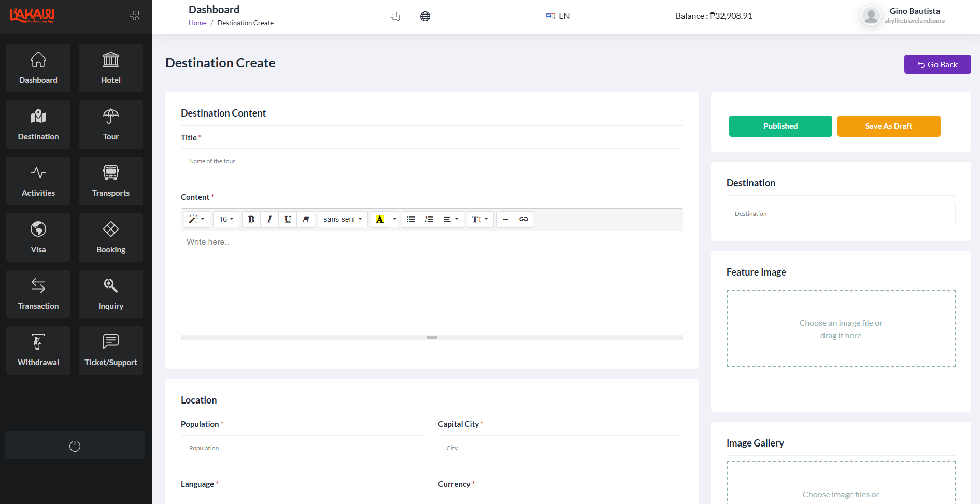Click into the Write here content area
980x504 pixels.
click(432, 282)
